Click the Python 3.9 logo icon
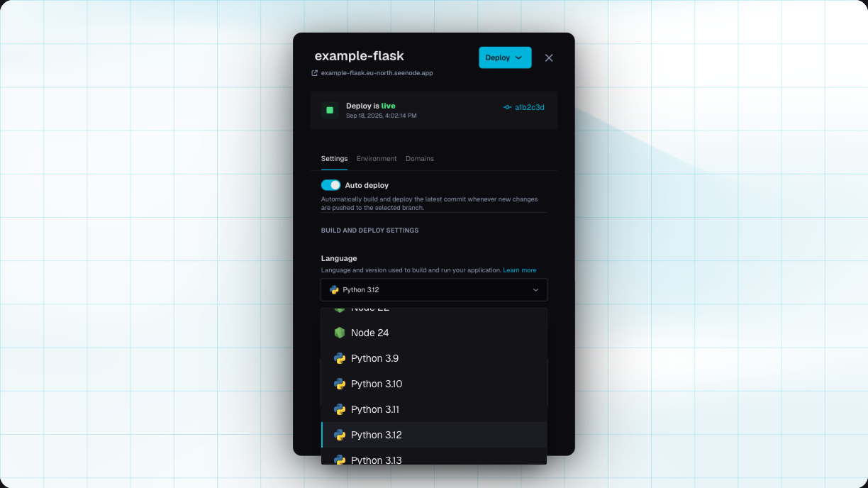This screenshot has height=488, width=868. click(x=340, y=358)
